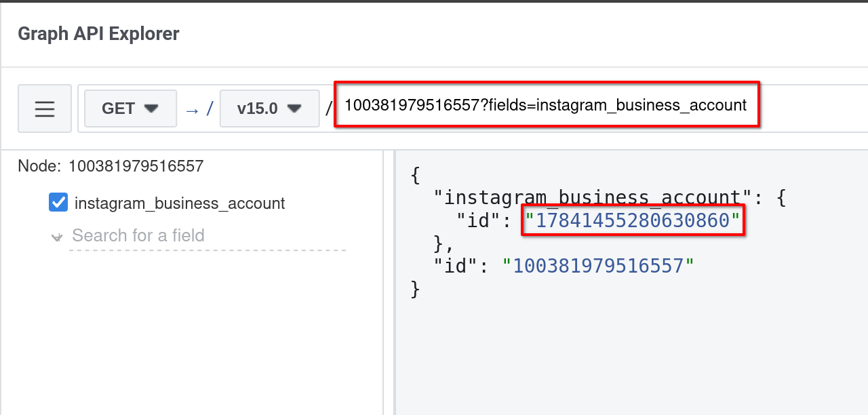
Task: Click the Node: 100381979516557 label
Action: pyautogui.click(x=111, y=166)
